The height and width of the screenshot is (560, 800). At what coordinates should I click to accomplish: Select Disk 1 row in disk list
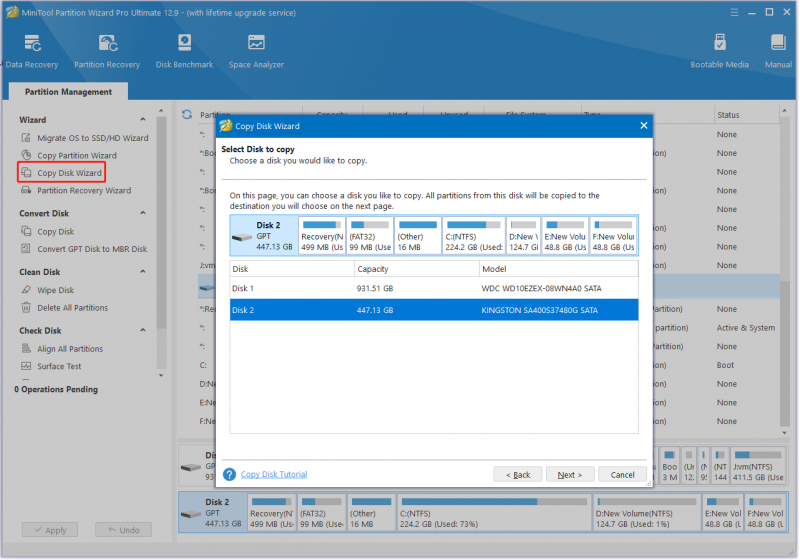tap(434, 288)
